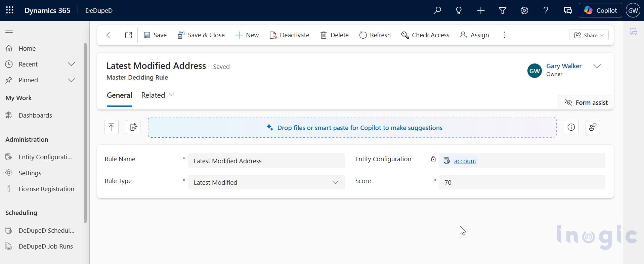Delete the current record
The image size is (644, 264).
click(x=334, y=35)
